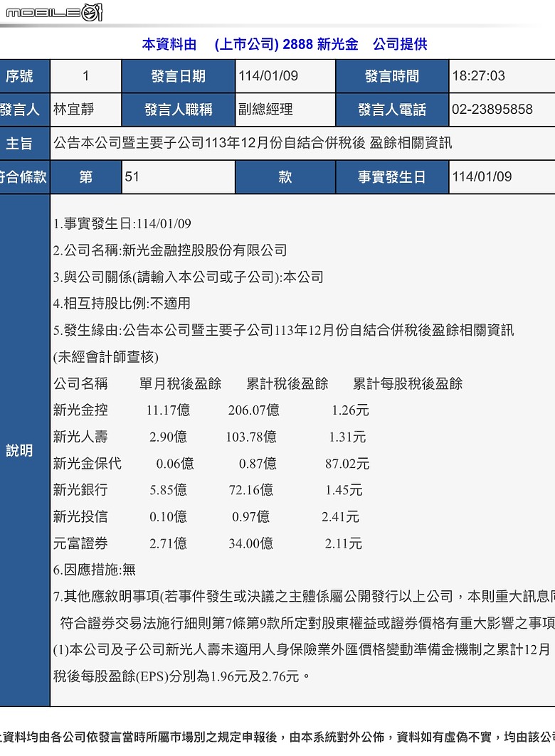Select the cumulative value '103.78億'
The height and width of the screenshot is (756, 555).
tap(251, 437)
